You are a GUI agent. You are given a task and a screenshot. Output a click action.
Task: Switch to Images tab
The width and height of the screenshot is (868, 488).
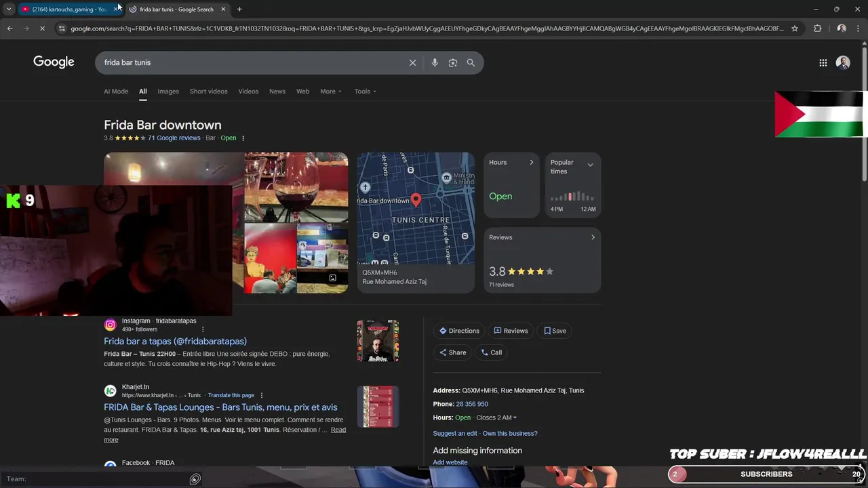point(168,91)
